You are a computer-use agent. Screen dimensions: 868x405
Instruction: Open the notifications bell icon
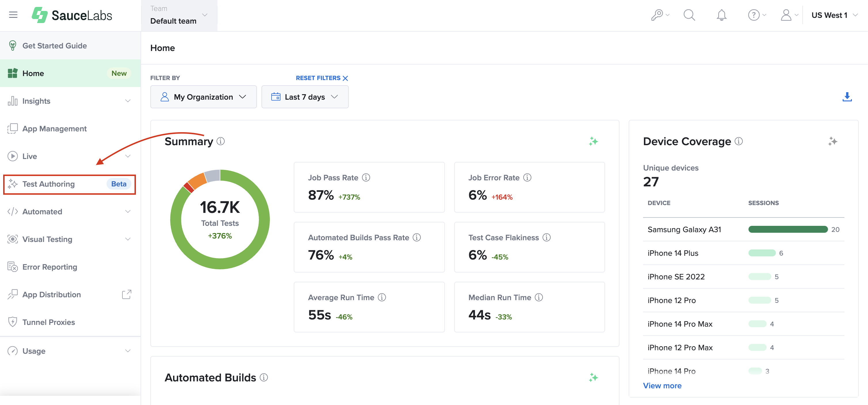pyautogui.click(x=722, y=15)
